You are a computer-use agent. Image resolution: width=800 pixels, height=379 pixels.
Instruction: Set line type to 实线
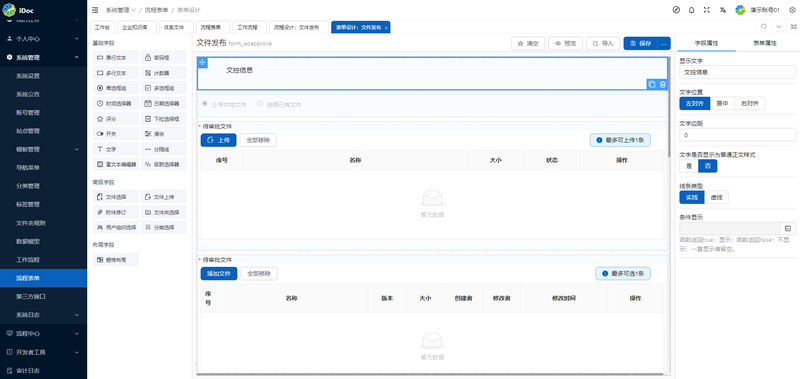tap(692, 197)
